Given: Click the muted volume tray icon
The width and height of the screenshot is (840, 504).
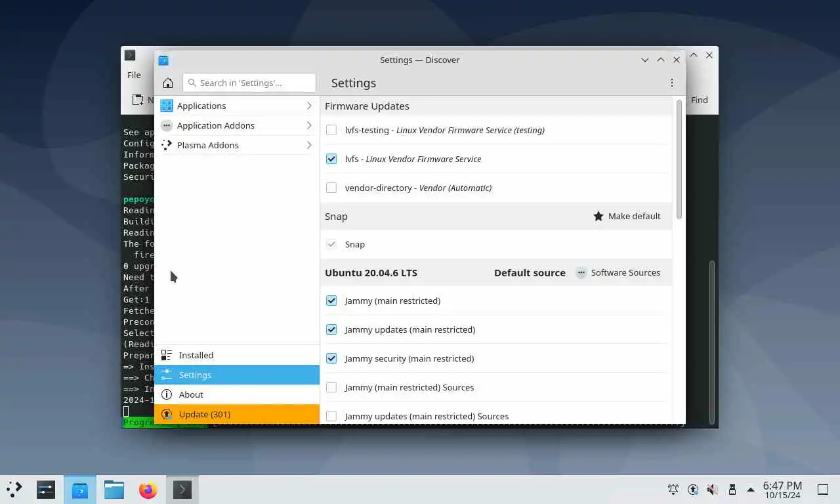Looking at the screenshot, I should click(x=713, y=489).
